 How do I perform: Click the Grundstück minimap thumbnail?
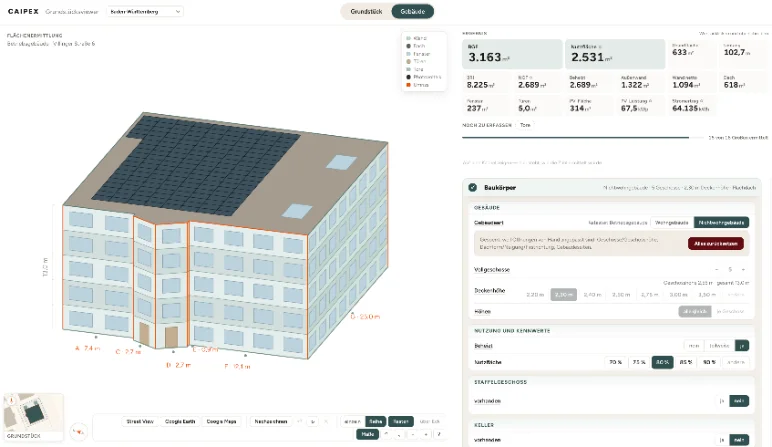point(33,414)
